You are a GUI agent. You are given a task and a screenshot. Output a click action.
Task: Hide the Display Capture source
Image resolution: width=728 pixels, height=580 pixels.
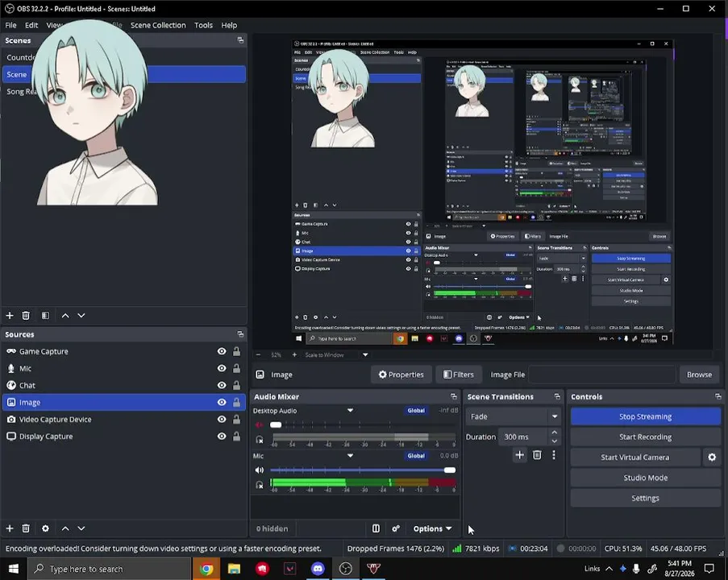pyautogui.click(x=222, y=436)
